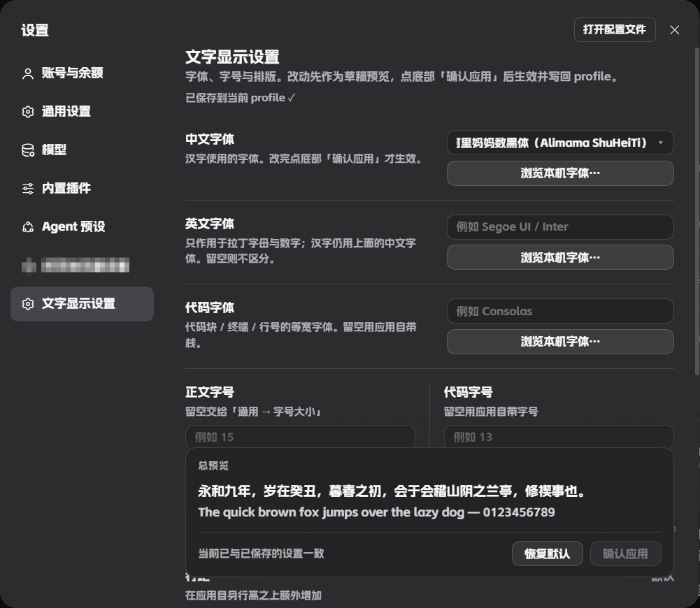Browse local fonts for 中文字体
This screenshot has height=608, width=700.
[x=560, y=173]
